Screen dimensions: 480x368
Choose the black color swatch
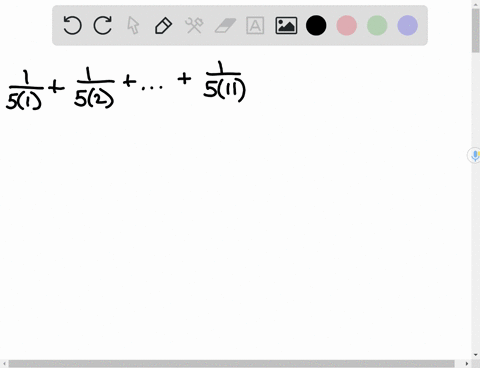[x=316, y=25]
